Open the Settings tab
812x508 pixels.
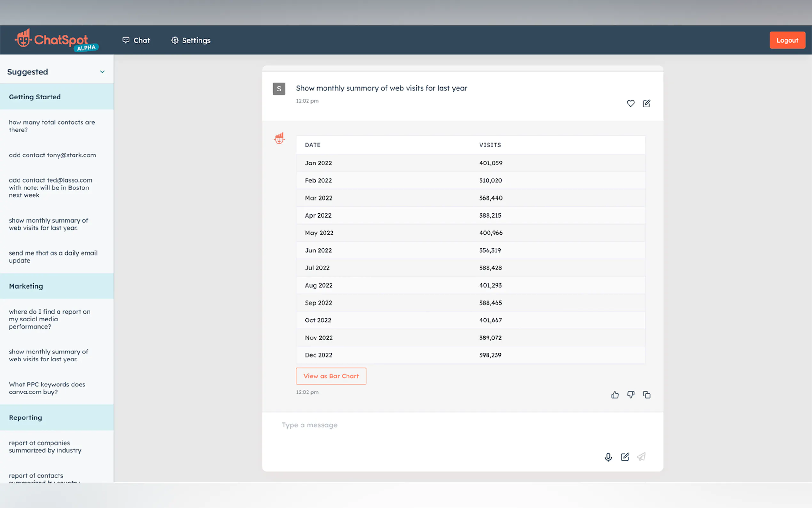click(x=191, y=40)
